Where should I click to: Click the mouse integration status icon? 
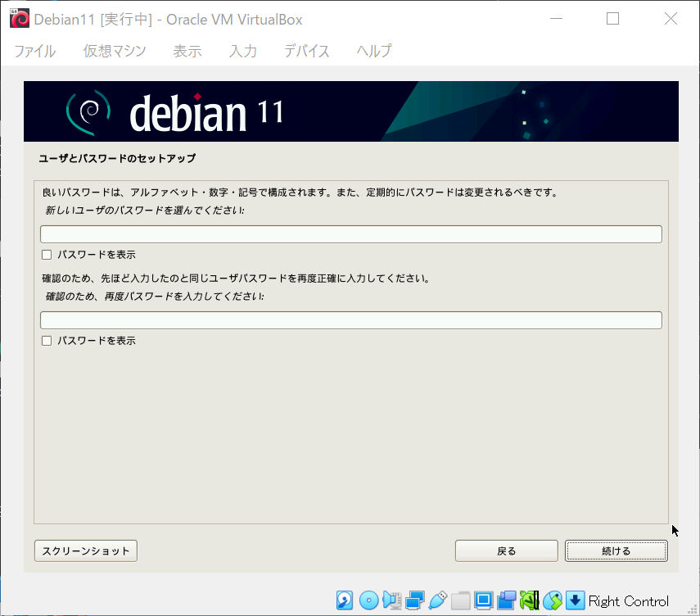click(x=553, y=600)
